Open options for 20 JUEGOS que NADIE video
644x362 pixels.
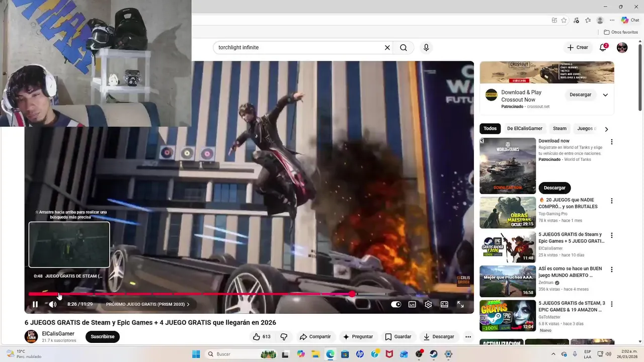[x=612, y=201]
